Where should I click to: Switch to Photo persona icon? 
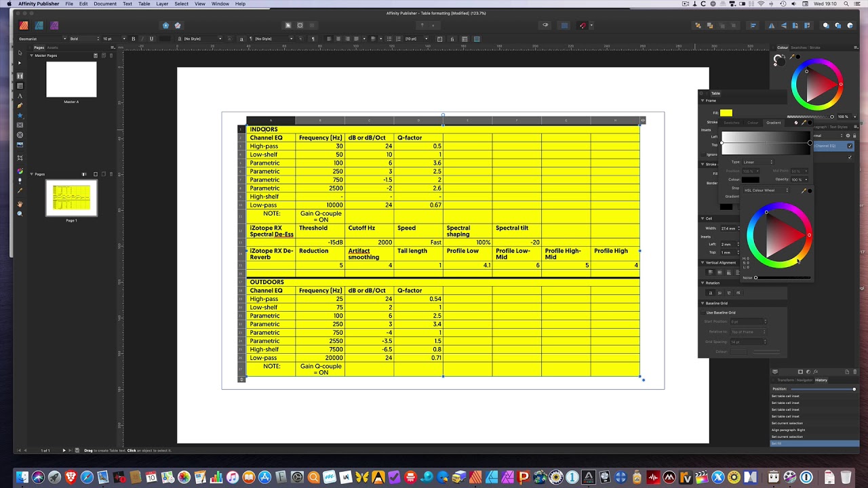tap(55, 26)
